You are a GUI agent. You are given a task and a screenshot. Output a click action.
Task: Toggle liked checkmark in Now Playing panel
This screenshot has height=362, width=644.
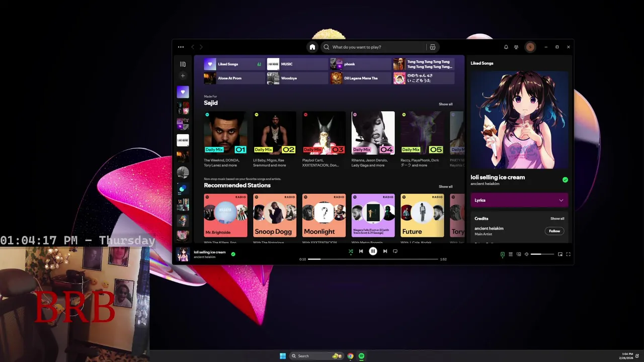[x=565, y=180]
